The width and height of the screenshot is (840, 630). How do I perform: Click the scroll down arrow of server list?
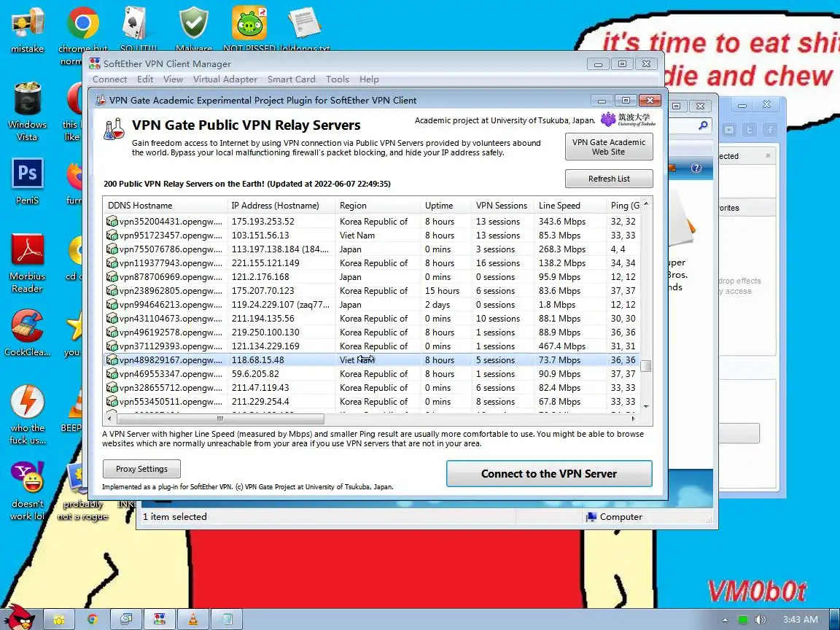[646, 407]
